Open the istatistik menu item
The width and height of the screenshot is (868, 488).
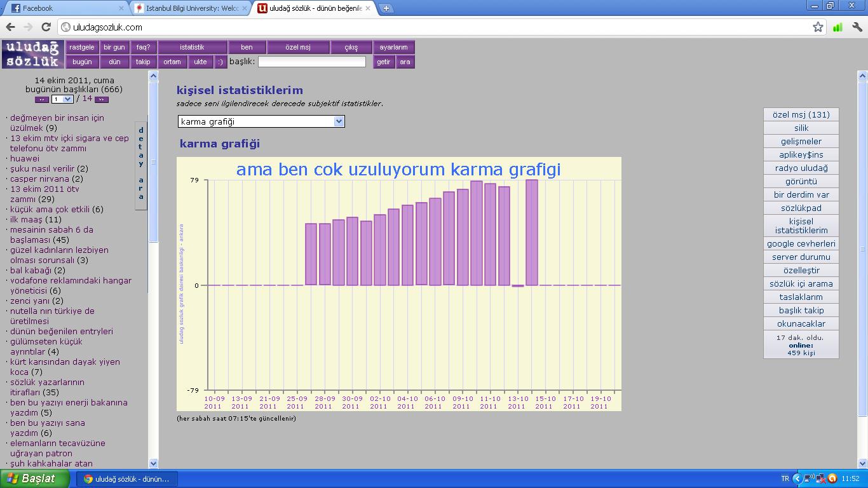192,47
